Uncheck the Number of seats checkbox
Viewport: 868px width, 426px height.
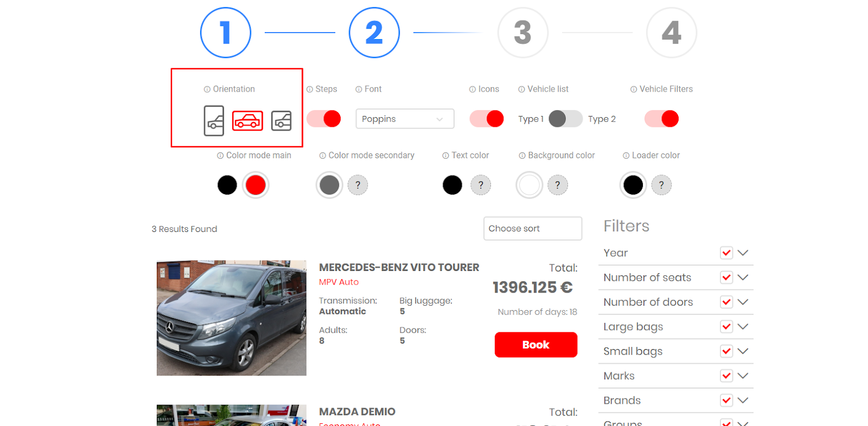click(726, 277)
